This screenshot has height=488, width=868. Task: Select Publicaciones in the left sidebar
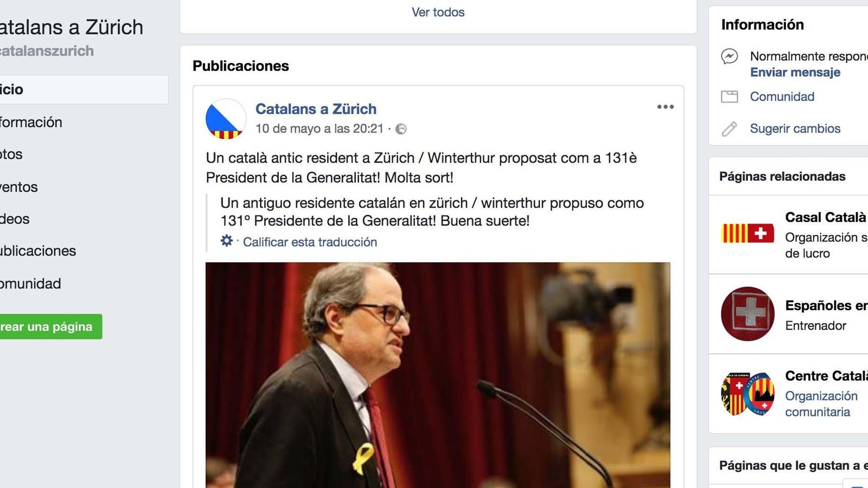pos(38,251)
